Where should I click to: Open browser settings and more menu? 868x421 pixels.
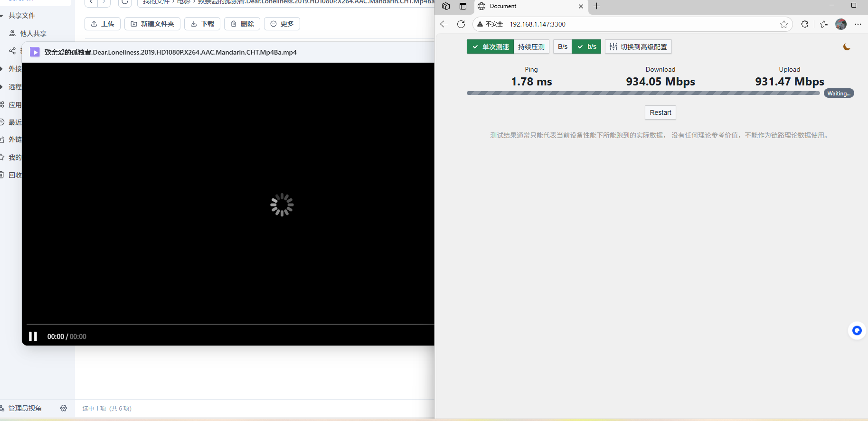(x=858, y=24)
